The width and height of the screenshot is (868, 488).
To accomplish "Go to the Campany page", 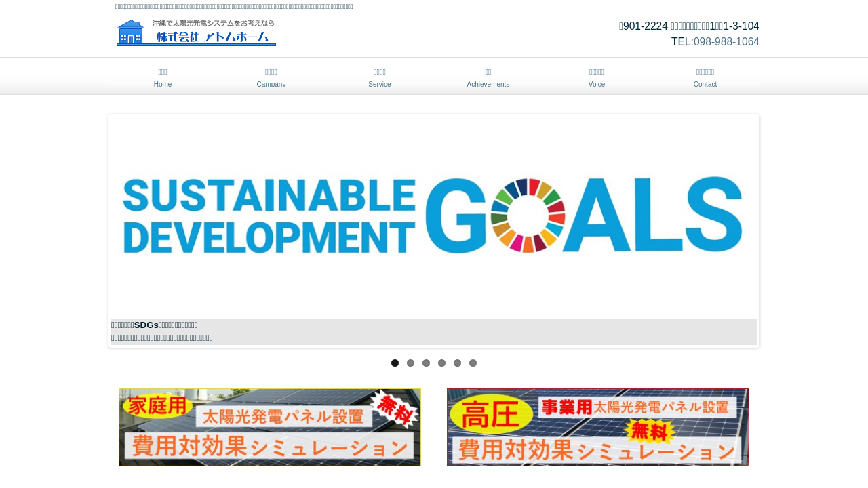I will (271, 77).
